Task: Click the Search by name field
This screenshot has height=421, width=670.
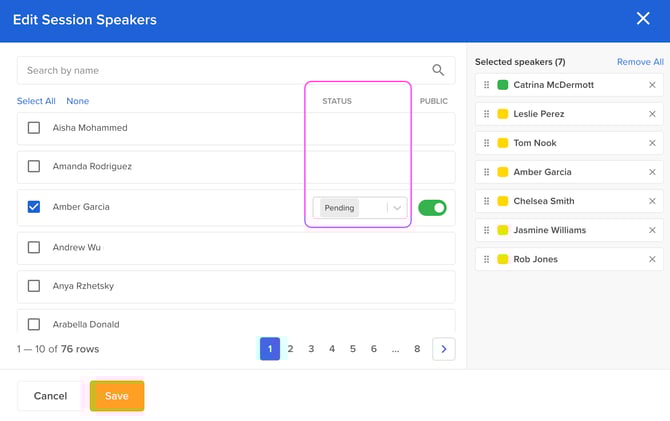Action: tap(220, 70)
